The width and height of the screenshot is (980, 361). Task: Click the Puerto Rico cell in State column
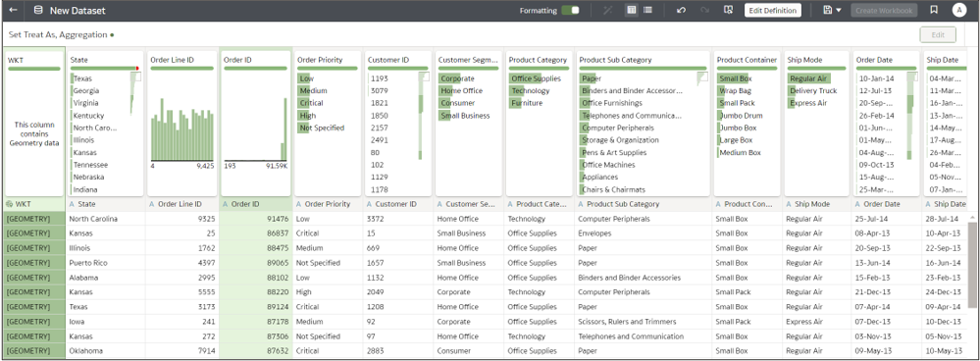click(x=106, y=263)
